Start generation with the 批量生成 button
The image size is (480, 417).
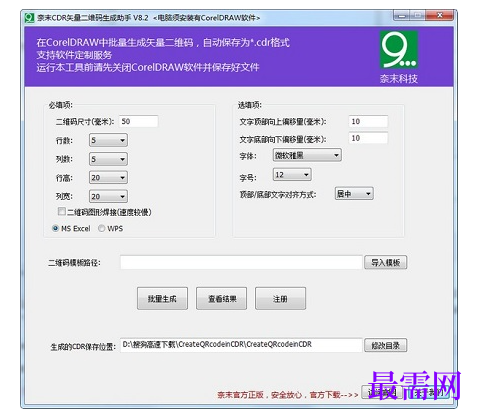pos(162,299)
